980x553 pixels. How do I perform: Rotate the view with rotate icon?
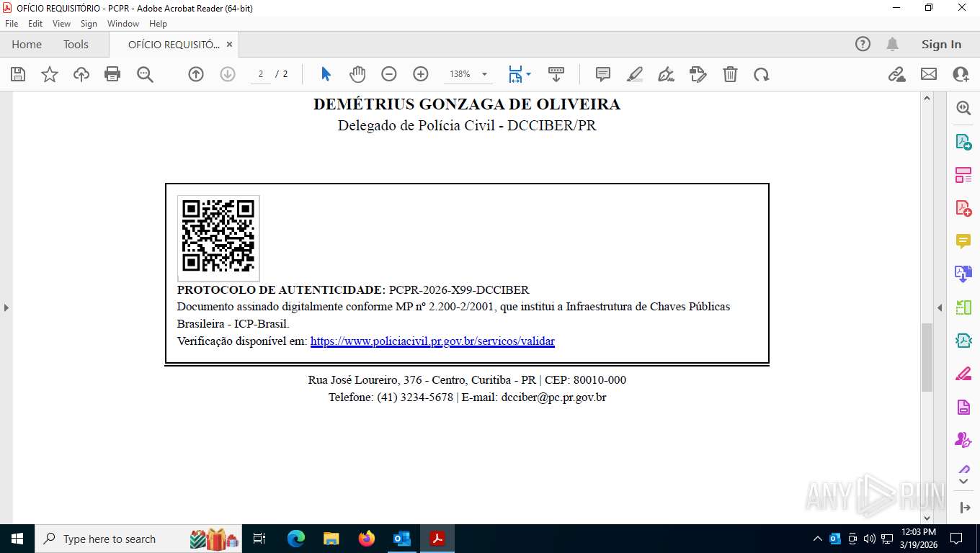762,74
